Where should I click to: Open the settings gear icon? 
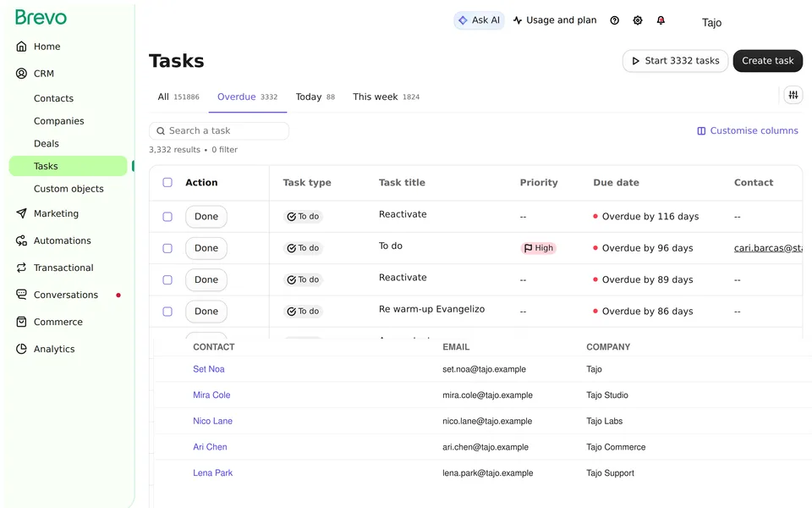point(638,20)
